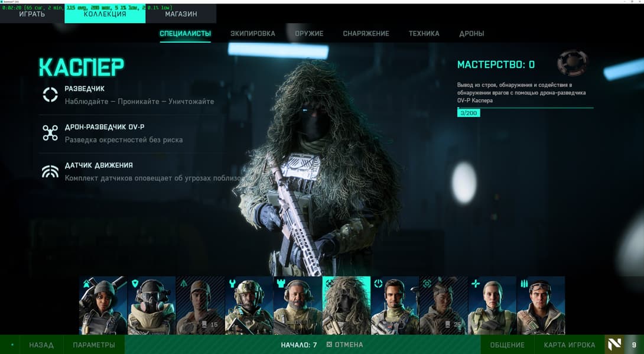Image resolution: width=644 pixels, height=354 pixels.
Task: Click the green dot in the bottom bar
Action: pyautogui.click(x=12, y=345)
